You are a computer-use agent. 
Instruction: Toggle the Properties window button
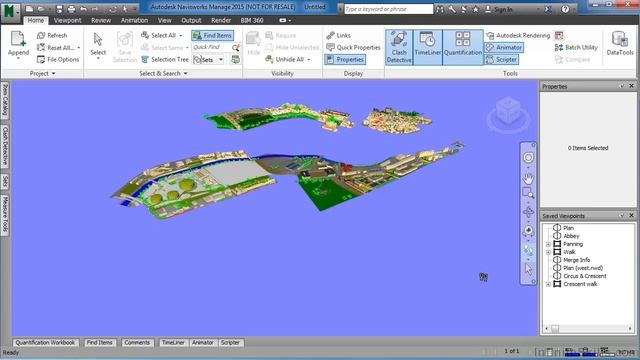tap(345, 60)
